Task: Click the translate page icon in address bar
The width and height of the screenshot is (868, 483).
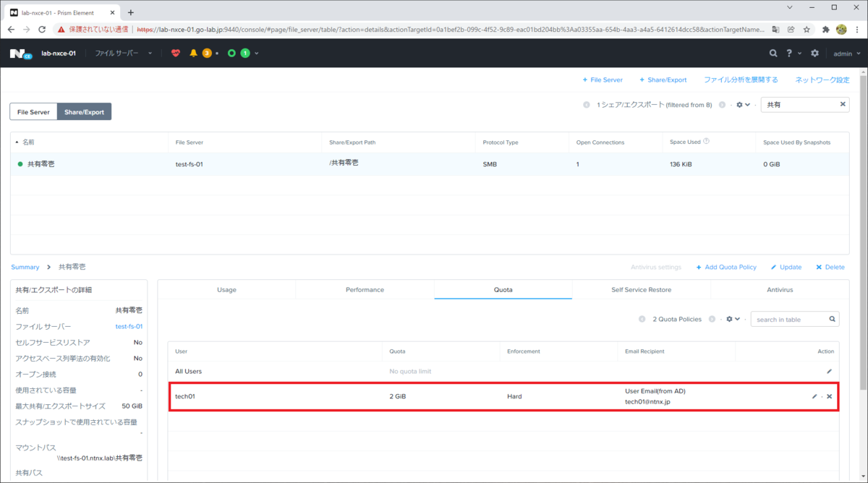Action: pyautogui.click(x=776, y=30)
